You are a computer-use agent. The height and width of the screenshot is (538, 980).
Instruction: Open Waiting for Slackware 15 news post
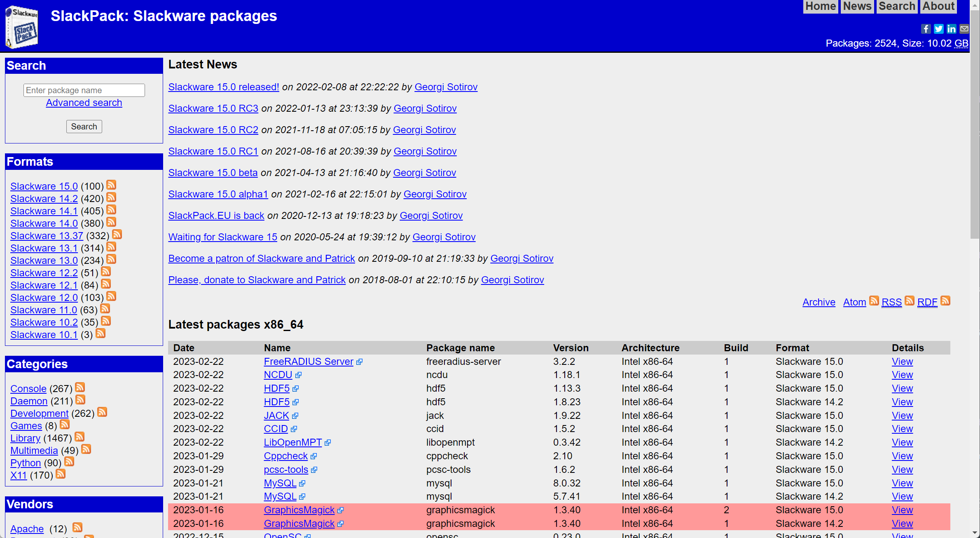coord(222,237)
